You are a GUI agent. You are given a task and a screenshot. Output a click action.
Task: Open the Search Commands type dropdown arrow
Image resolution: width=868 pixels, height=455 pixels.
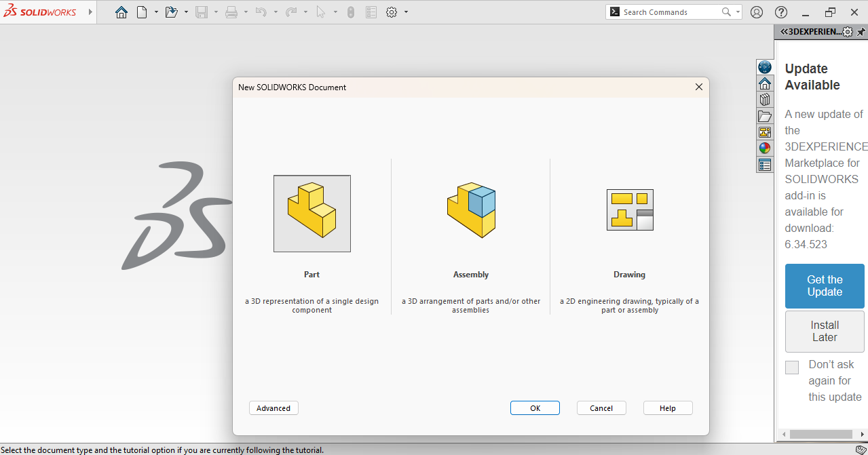[737, 12]
